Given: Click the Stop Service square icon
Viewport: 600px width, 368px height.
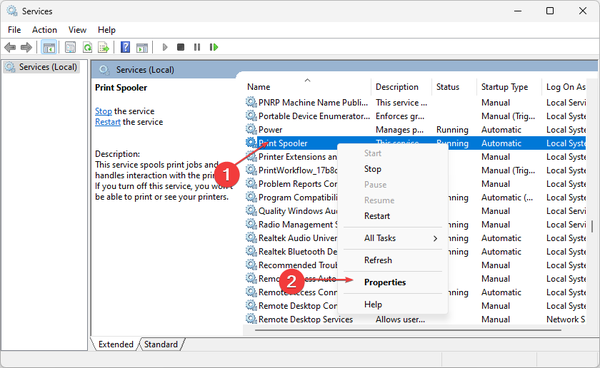Looking at the screenshot, I should click(181, 47).
